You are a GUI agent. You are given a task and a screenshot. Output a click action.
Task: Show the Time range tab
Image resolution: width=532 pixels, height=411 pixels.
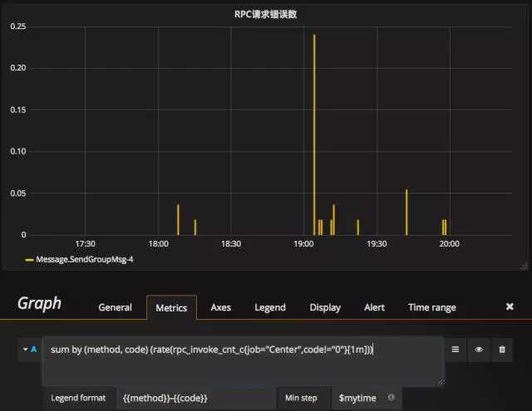point(432,307)
